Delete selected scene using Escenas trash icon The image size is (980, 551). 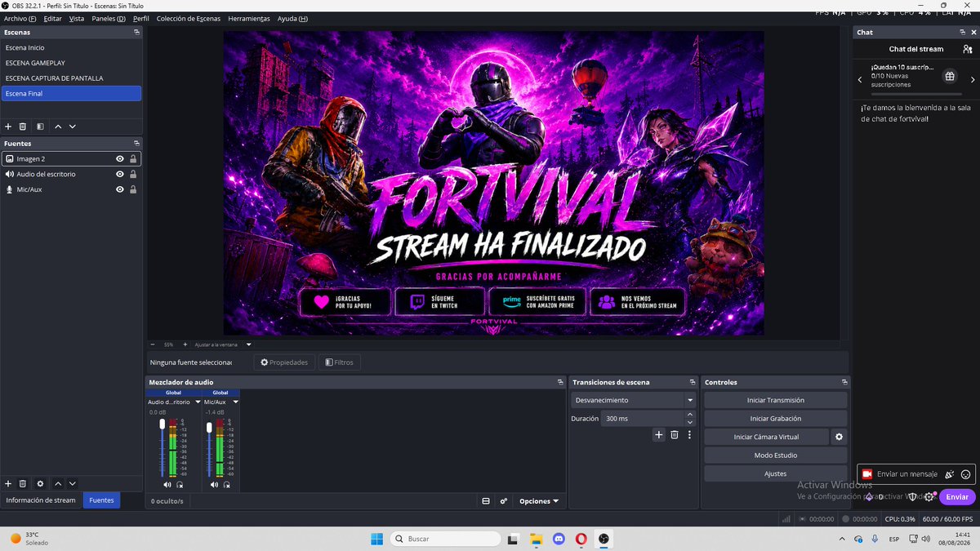pos(23,127)
